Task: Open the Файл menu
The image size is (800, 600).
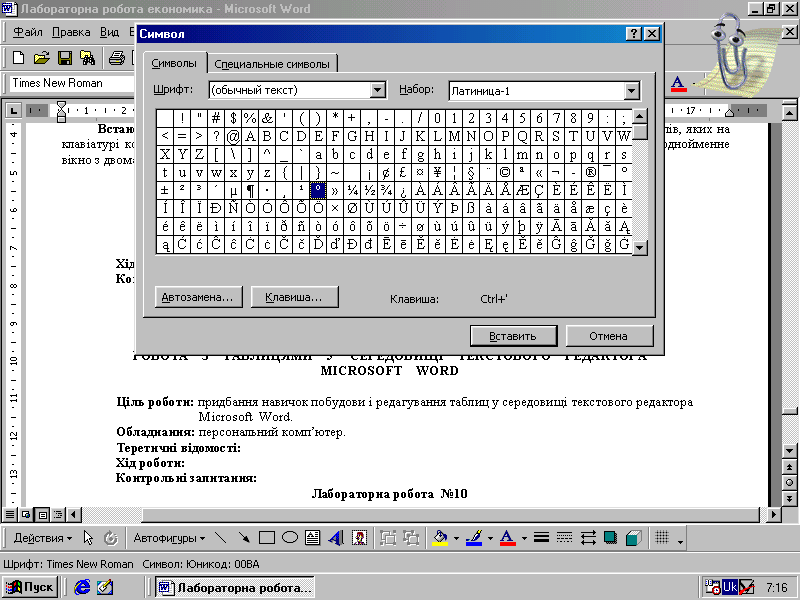Action: pos(28,32)
